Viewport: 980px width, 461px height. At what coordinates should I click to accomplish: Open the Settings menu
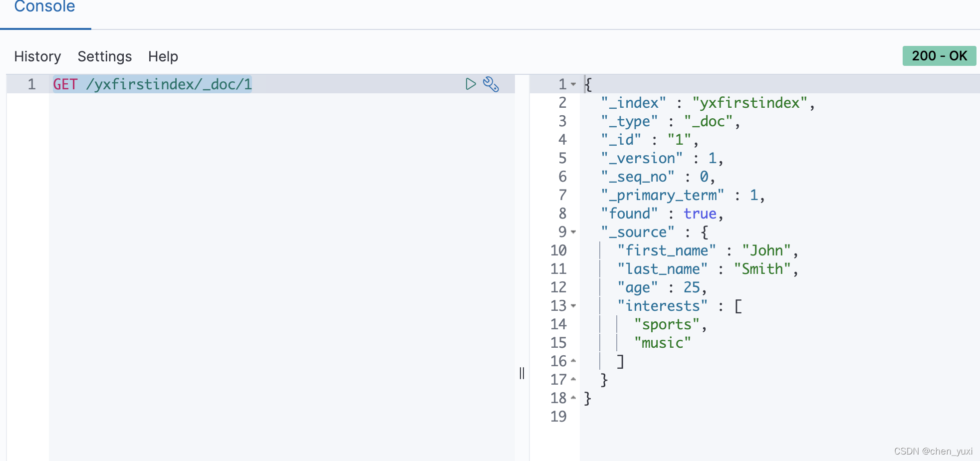105,56
